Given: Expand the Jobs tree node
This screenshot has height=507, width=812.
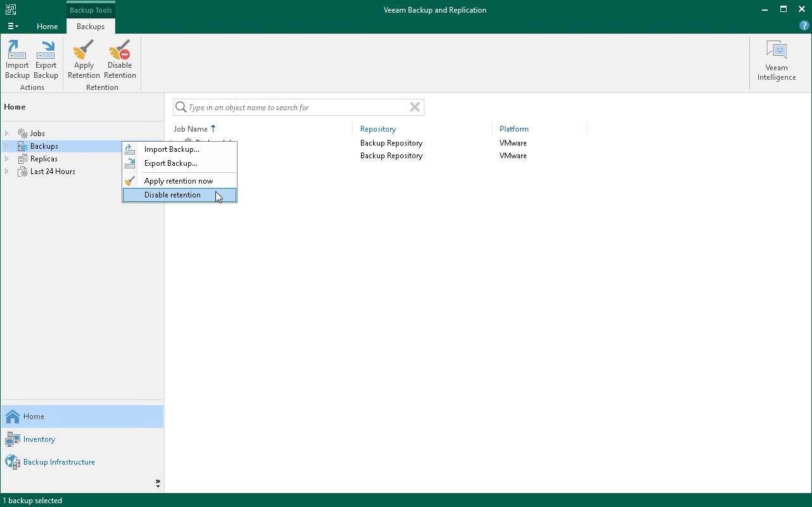Looking at the screenshot, I should pyautogui.click(x=7, y=134).
